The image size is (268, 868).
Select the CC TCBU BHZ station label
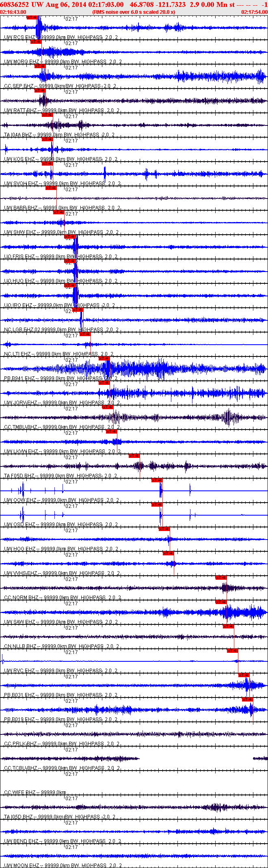[21, 768]
